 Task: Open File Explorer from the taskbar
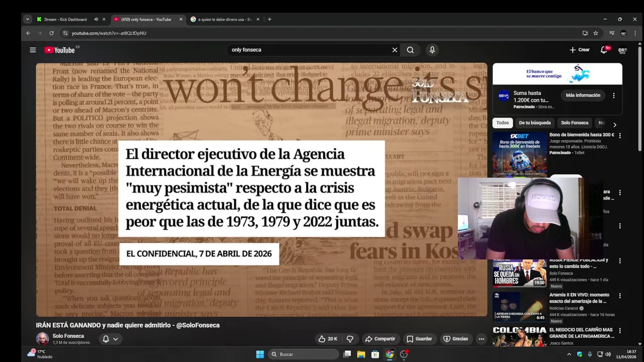(x=361, y=354)
